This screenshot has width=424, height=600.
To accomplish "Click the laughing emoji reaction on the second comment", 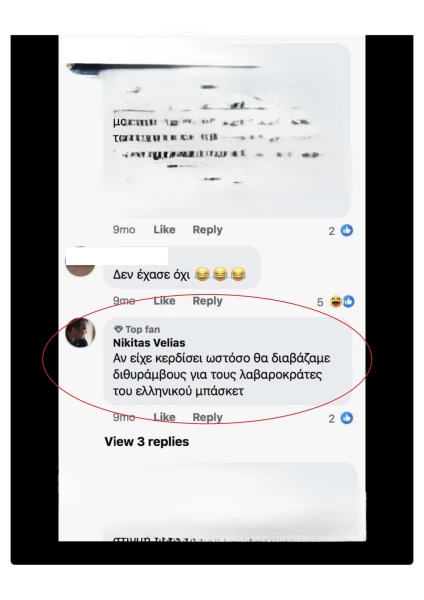I will [336, 302].
